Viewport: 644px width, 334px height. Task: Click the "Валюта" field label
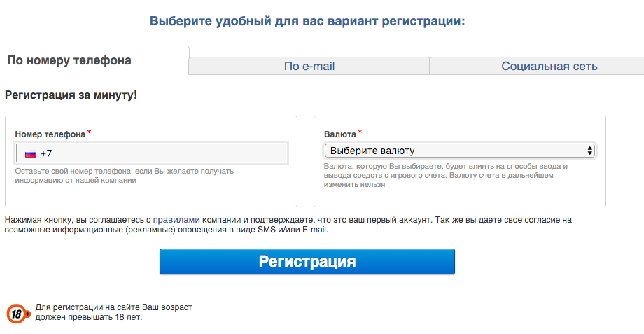point(339,134)
